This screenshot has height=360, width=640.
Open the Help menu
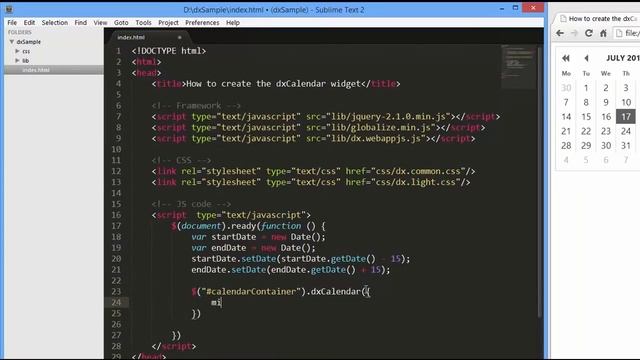pyautogui.click(x=233, y=22)
